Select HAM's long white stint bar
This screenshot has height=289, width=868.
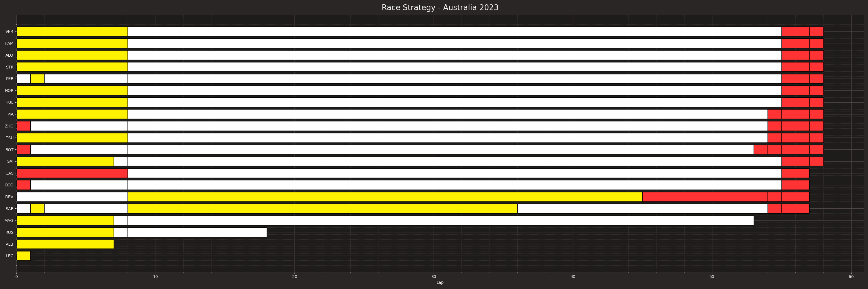click(455, 43)
